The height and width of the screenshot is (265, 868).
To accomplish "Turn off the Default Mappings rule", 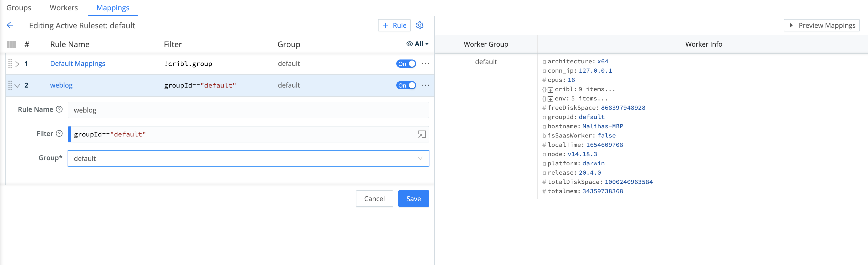I will (406, 63).
